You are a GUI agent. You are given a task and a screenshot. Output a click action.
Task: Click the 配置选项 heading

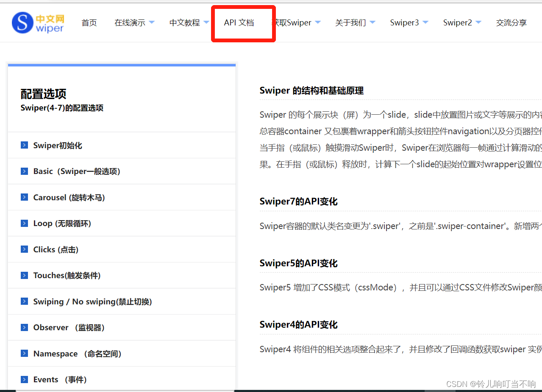click(x=44, y=94)
